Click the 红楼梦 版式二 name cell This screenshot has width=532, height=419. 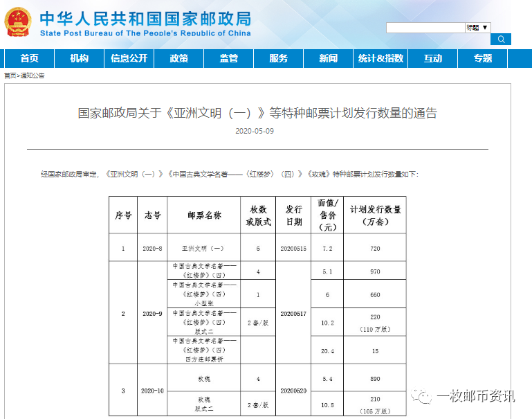tap(204, 322)
